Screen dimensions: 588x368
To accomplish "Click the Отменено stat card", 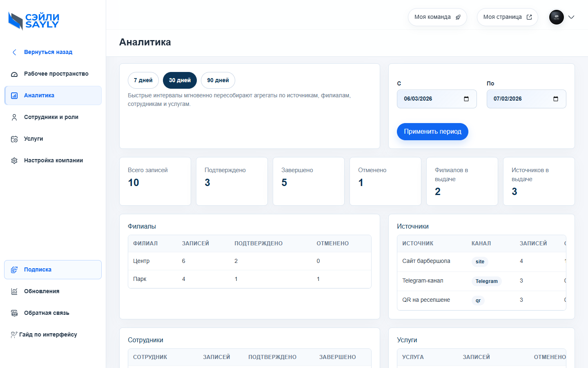I will click(x=385, y=182).
